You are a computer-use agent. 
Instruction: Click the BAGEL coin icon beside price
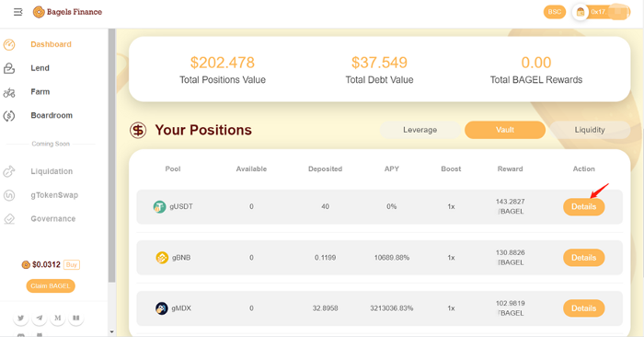[26, 264]
